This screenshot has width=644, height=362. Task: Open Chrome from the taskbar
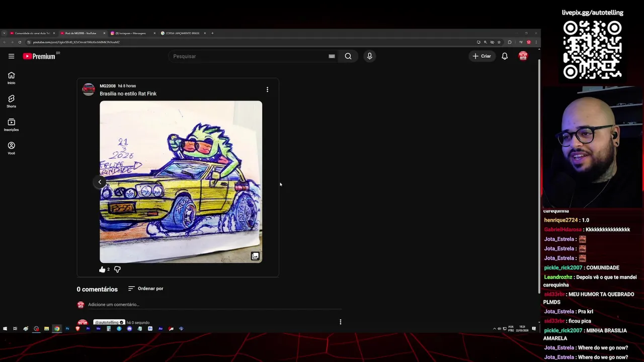[x=57, y=329]
